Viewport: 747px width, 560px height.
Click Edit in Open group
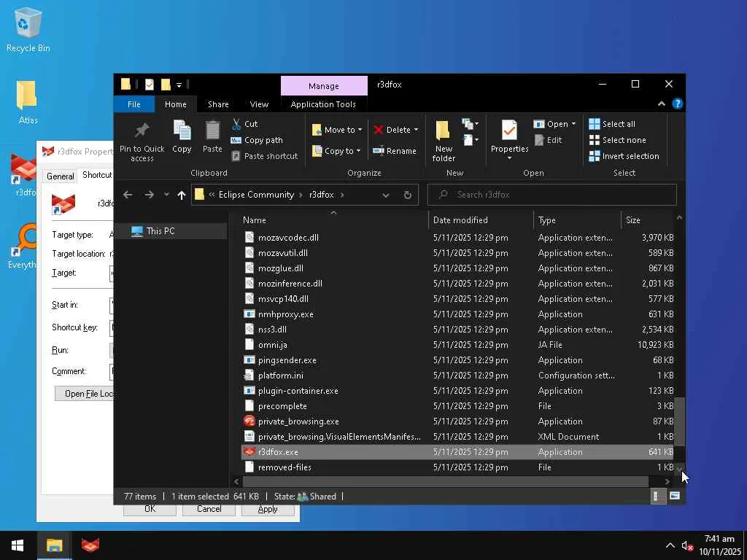(x=549, y=140)
